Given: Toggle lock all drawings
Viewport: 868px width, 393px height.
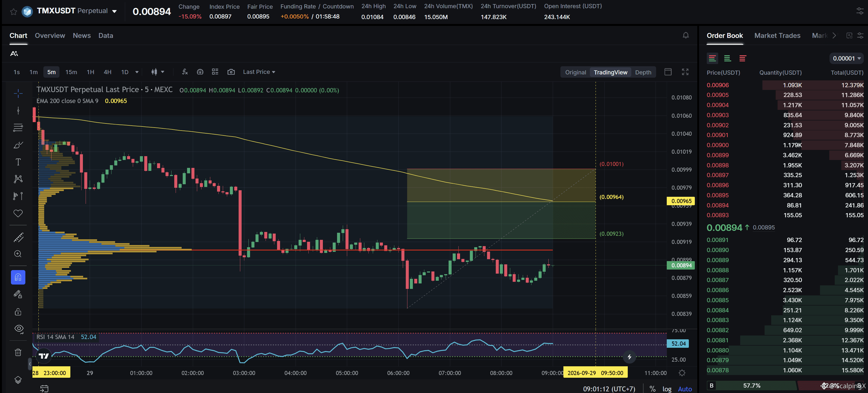Looking at the screenshot, I should coord(18,312).
